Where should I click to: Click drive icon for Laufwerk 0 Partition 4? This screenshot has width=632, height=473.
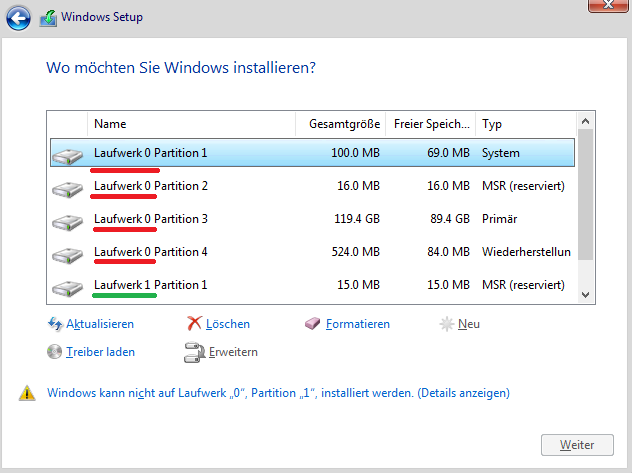(x=67, y=255)
